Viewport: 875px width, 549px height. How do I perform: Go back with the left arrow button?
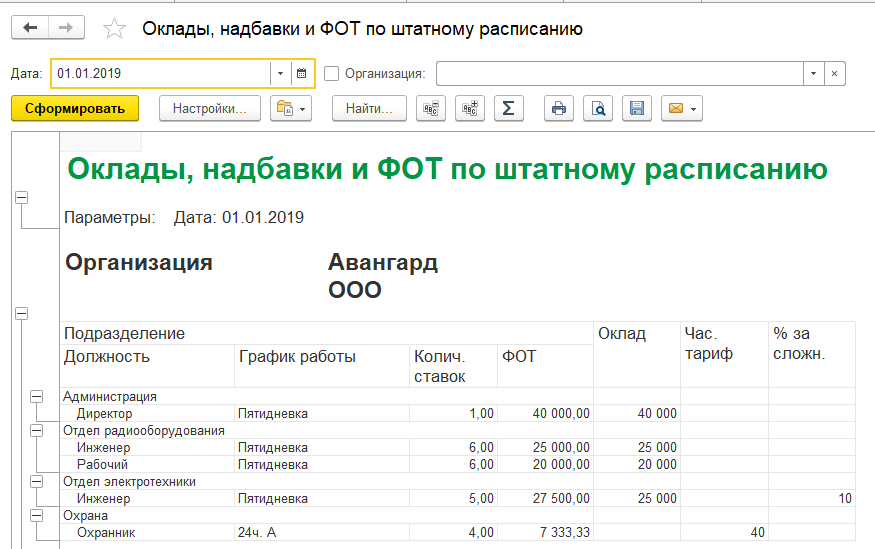[x=30, y=27]
